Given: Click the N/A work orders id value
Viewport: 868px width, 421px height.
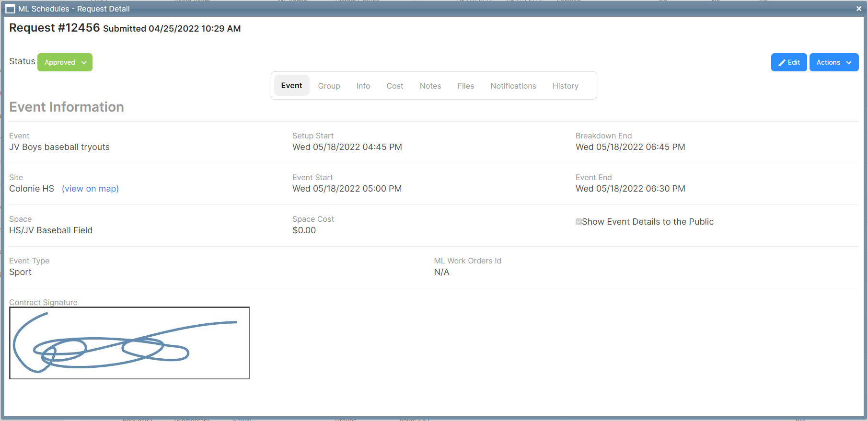Looking at the screenshot, I should (441, 272).
